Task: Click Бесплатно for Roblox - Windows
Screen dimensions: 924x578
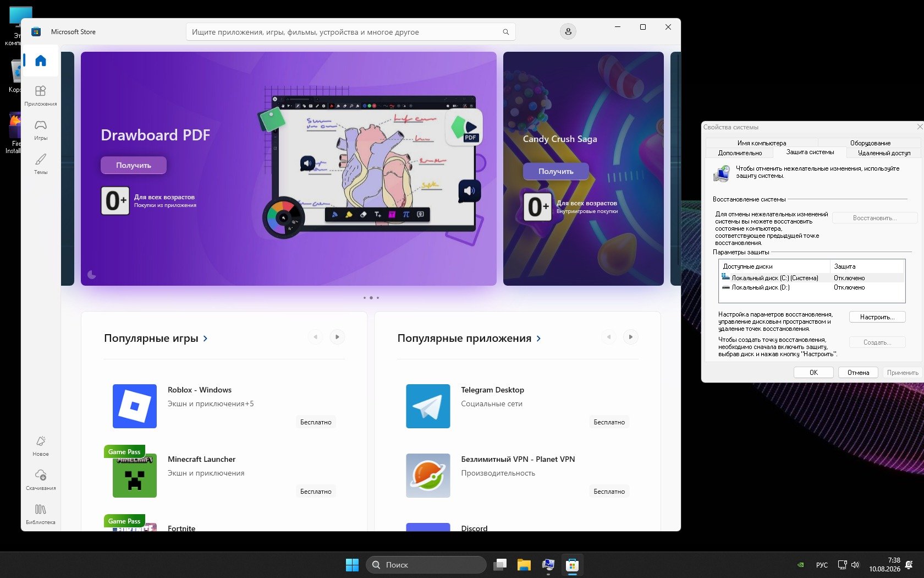Action: tap(316, 422)
